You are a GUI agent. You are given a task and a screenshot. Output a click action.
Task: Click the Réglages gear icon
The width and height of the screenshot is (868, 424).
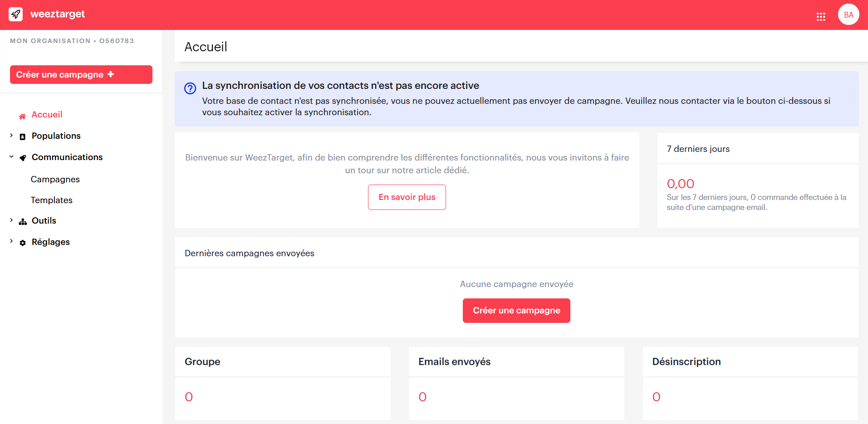tap(22, 242)
